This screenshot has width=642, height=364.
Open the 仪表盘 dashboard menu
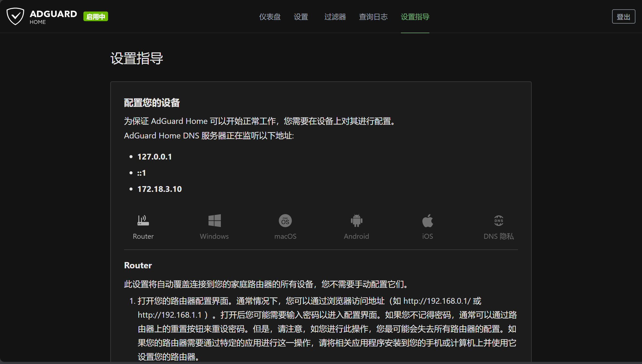(270, 17)
